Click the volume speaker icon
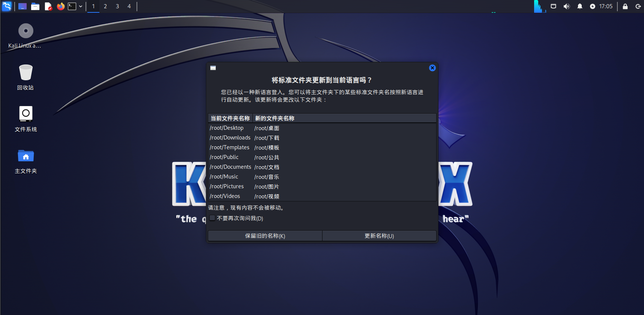Screen dimensions: 644x315 click(567, 6)
